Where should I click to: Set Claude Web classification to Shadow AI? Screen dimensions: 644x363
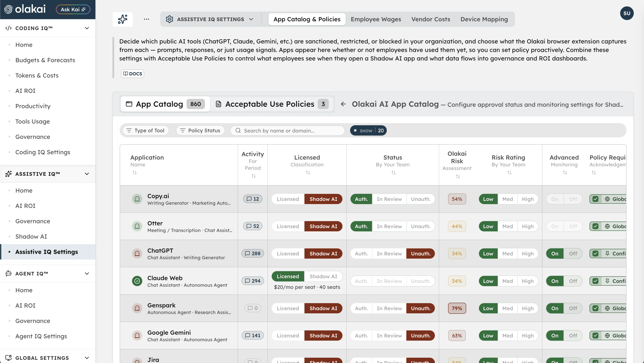tap(323, 277)
